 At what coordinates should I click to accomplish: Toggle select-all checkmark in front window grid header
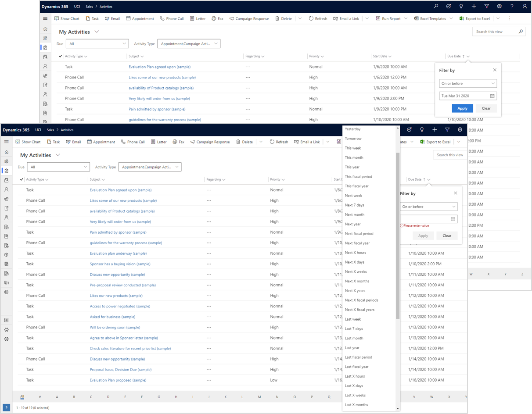click(x=22, y=179)
